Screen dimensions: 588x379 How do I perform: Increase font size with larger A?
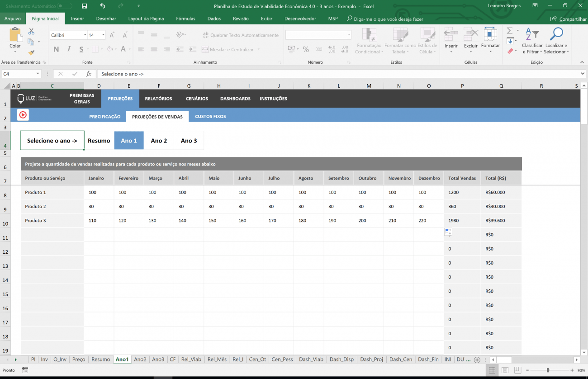(x=112, y=35)
